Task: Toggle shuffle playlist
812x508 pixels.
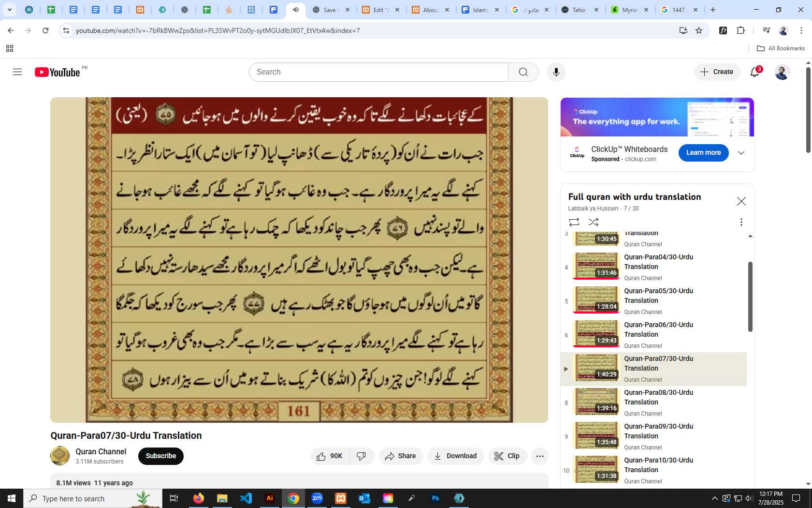Action: [594, 222]
